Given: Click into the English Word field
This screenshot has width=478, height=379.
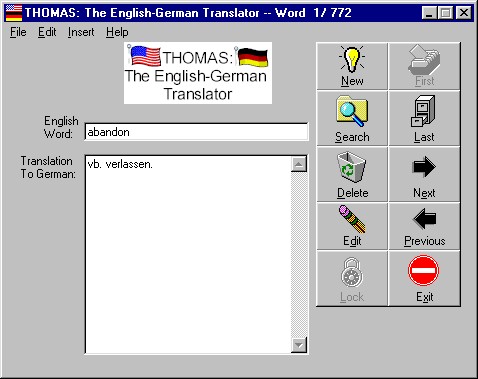Looking at the screenshot, I should click(x=196, y=132).
